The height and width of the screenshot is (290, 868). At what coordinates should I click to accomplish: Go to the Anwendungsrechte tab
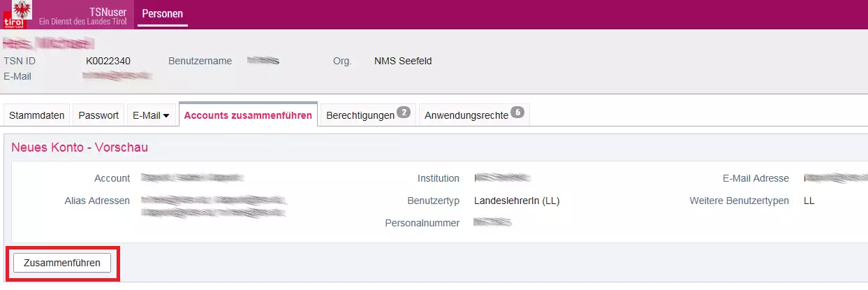click(466, 115)
